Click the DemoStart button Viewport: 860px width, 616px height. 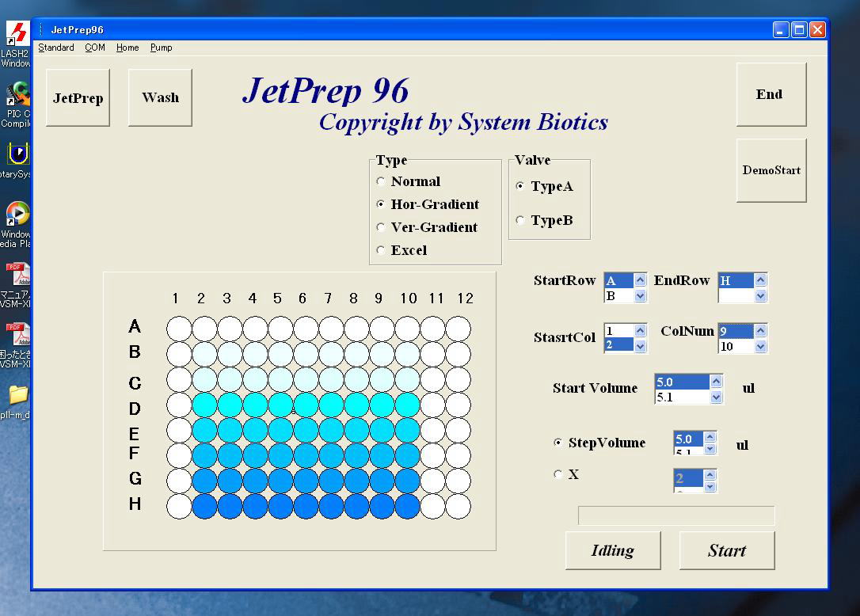(771, 170)
